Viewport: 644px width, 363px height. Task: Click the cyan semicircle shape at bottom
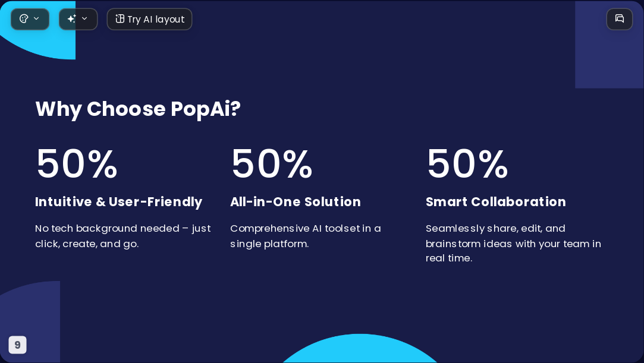(360, 349)
